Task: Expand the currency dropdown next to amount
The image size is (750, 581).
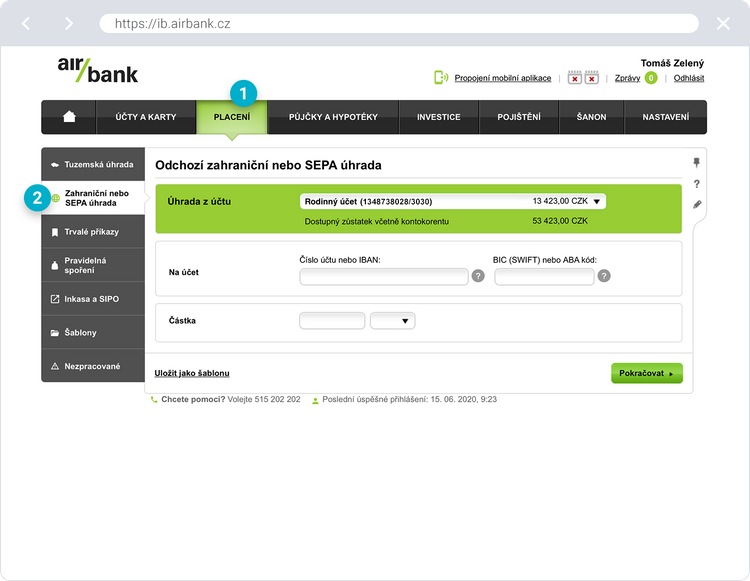Action: [x=392, y=321]
